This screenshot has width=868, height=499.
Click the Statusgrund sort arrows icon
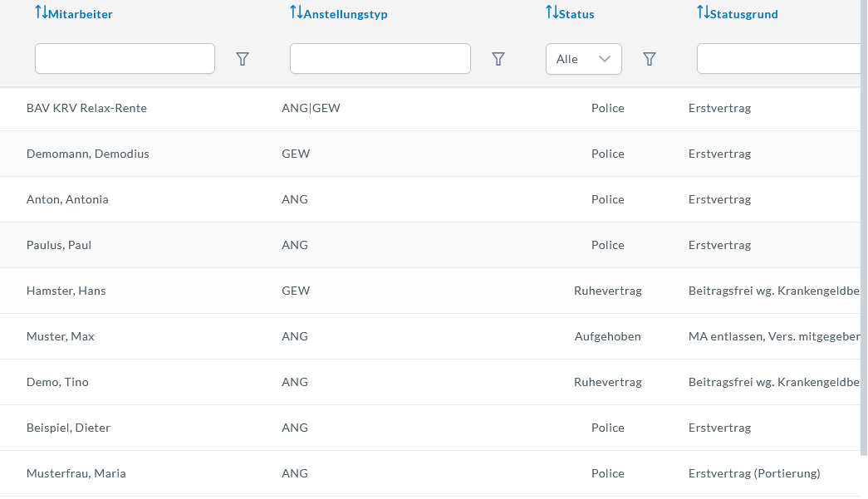[x=704, y=12]
